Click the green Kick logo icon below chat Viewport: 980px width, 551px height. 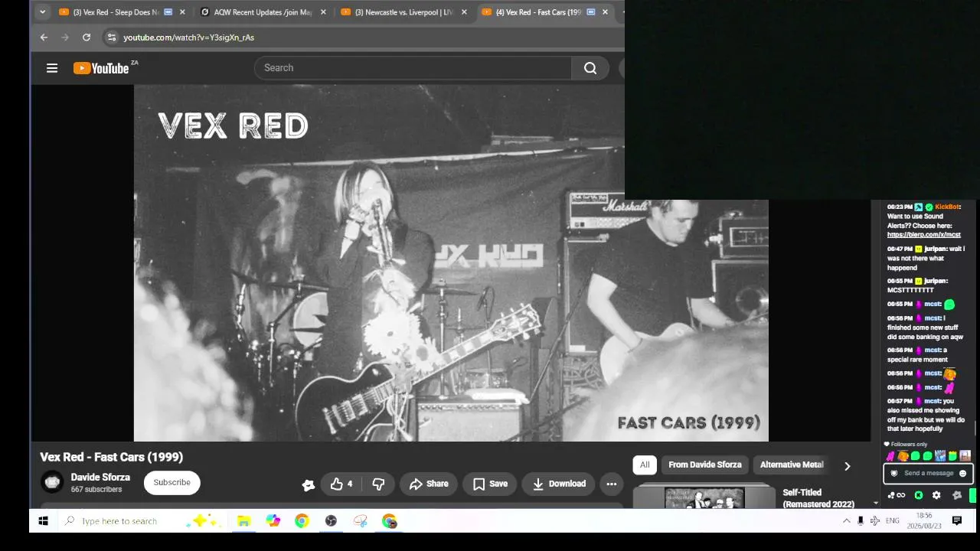coord(919,495)
